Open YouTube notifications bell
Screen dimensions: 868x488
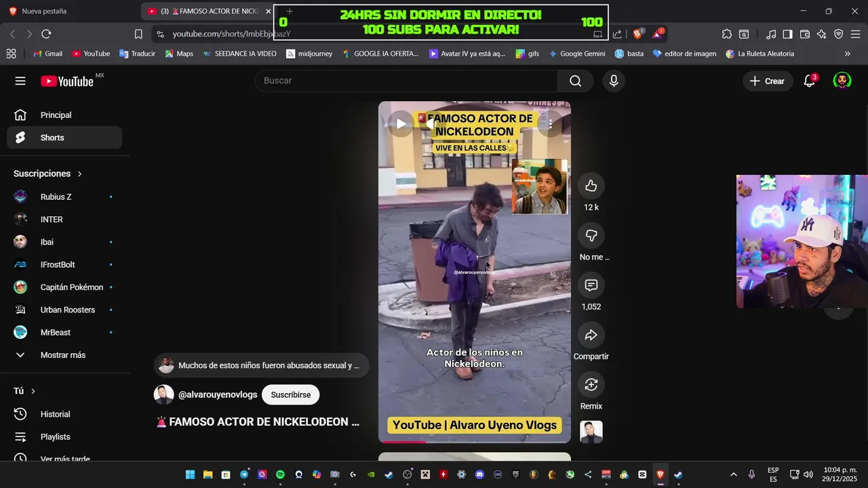pyautogui.click(x=809, y=81)
